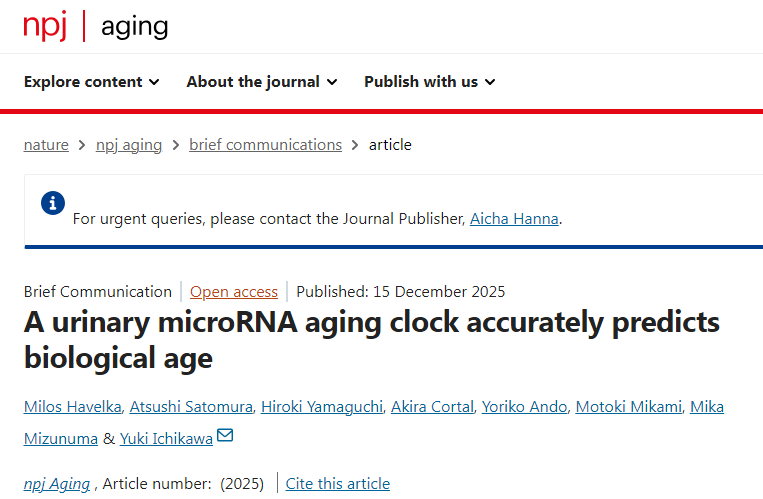
Task: Click the blue info icon in notice
Action: coord(53,203)
